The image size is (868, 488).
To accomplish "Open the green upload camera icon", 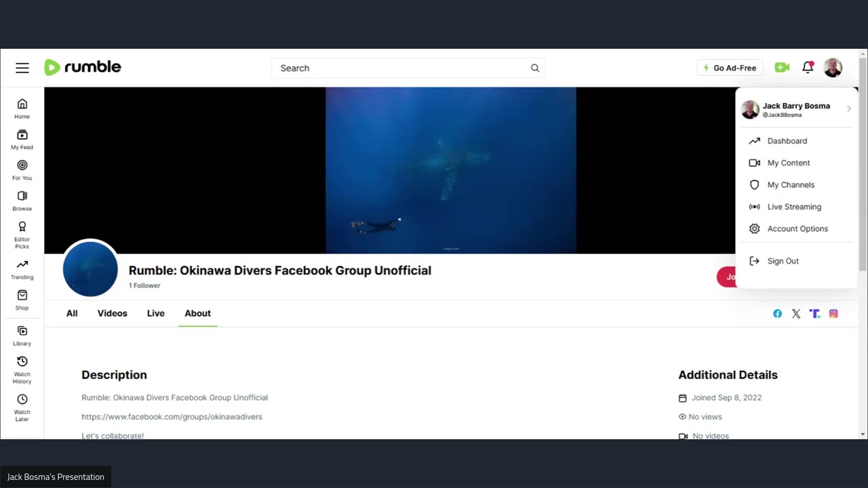I will [x=782, y=67].
